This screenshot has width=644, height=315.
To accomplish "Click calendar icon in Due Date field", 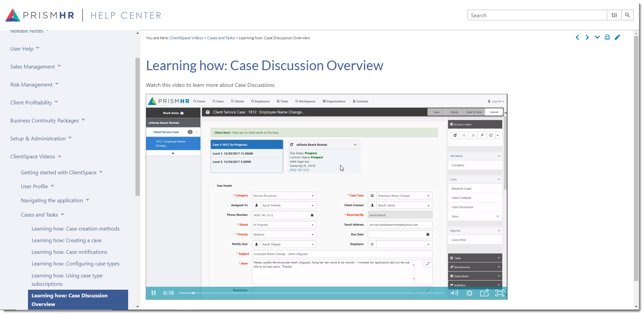I will pos(428,235).
